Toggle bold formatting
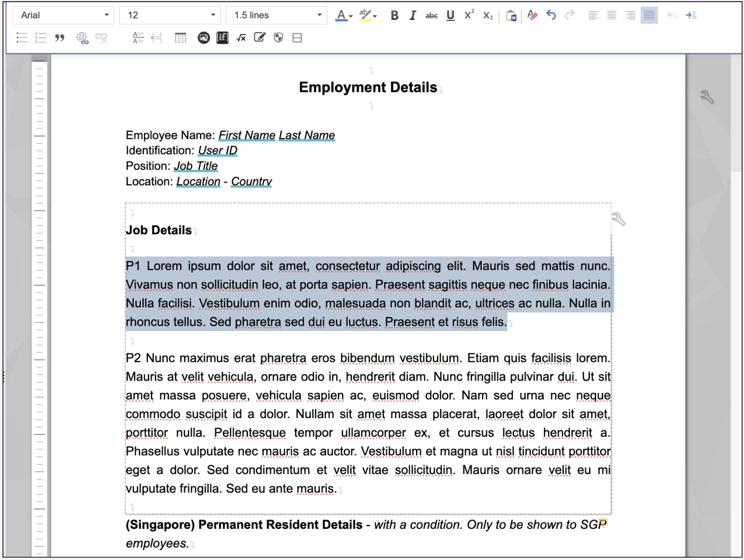 click(395, 16)
